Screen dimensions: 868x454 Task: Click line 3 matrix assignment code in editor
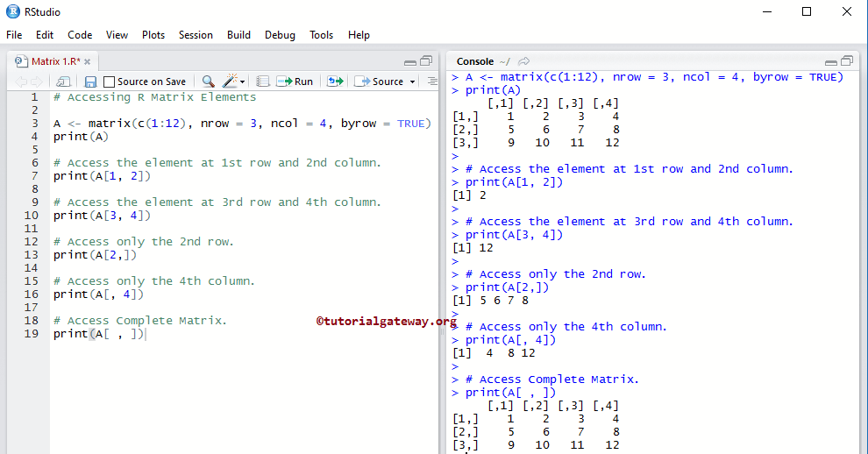242,123
